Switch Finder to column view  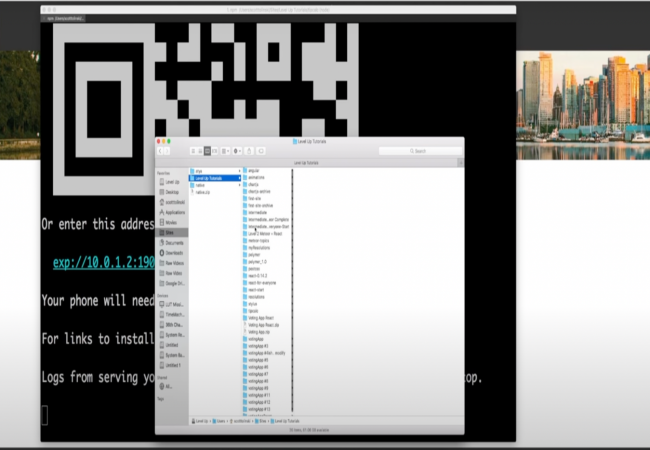click(207, 151)
